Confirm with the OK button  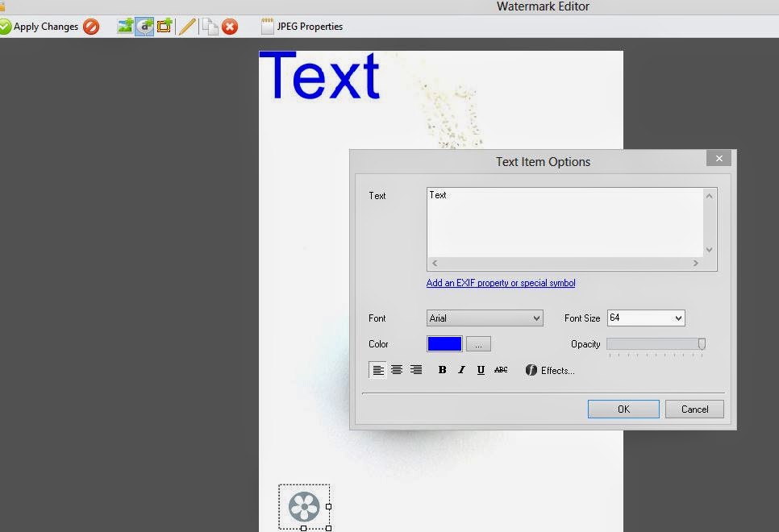point(623,409)
